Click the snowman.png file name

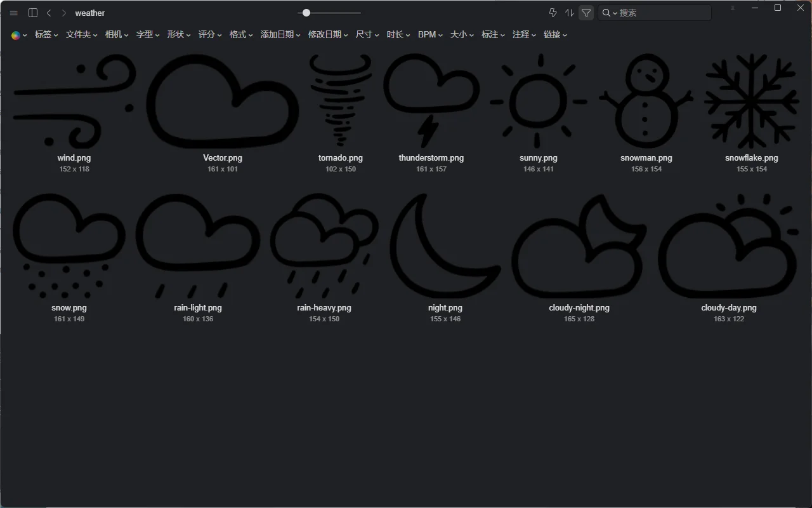tap(646, 158)
